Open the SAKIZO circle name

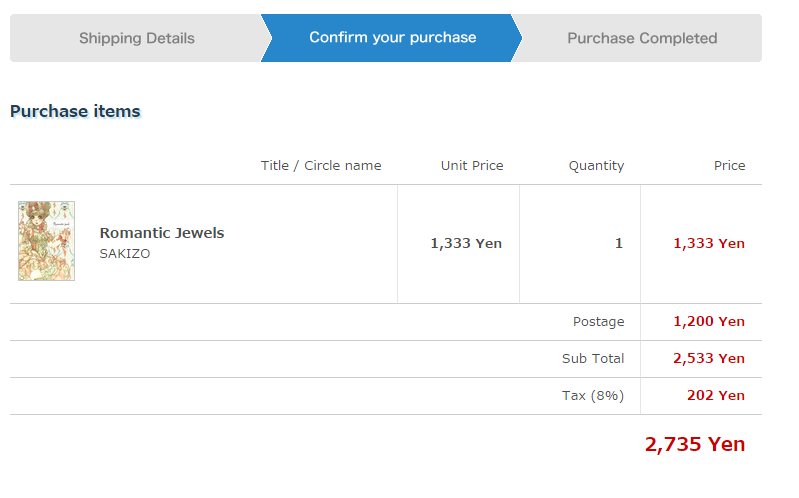click(125, 254)
